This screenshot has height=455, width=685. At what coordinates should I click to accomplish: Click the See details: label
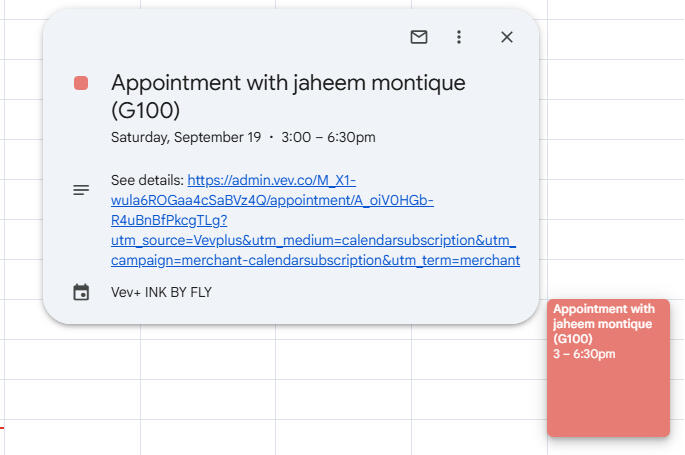147,180
